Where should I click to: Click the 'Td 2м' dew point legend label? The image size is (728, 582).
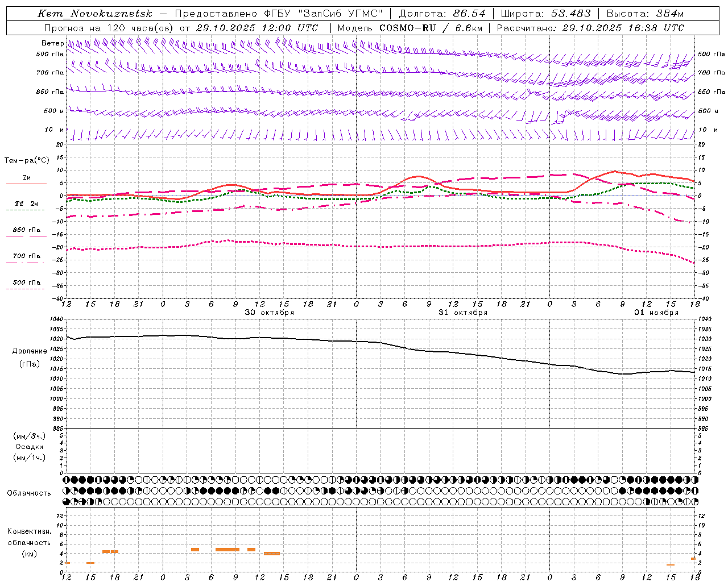(26, 203)
